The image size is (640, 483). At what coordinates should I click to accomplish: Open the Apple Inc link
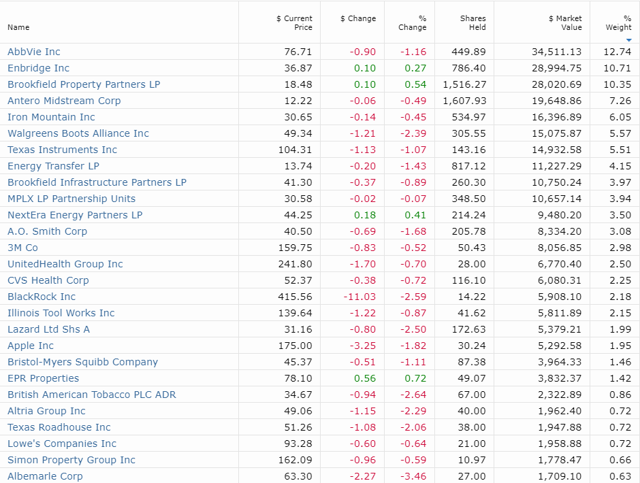click(30, 346)
